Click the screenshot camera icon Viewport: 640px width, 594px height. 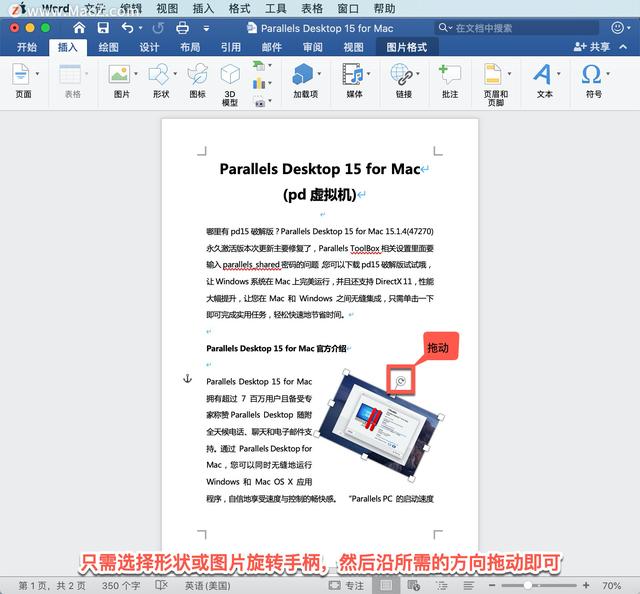pyautogui.click(x=259, y=102)
